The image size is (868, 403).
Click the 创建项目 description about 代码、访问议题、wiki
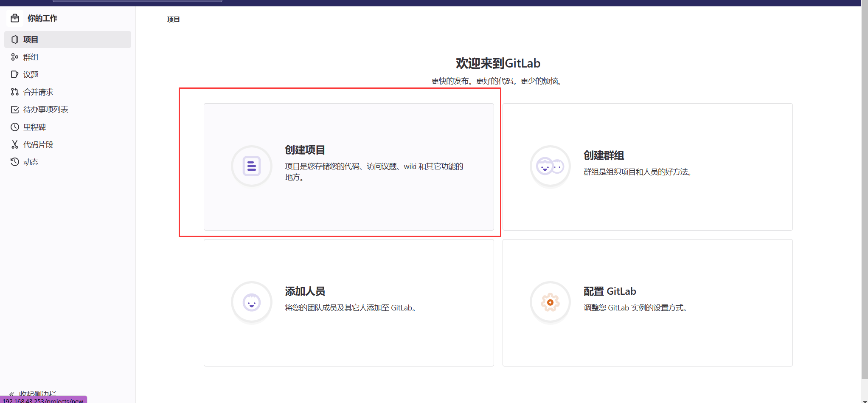[x=374, y=172]
